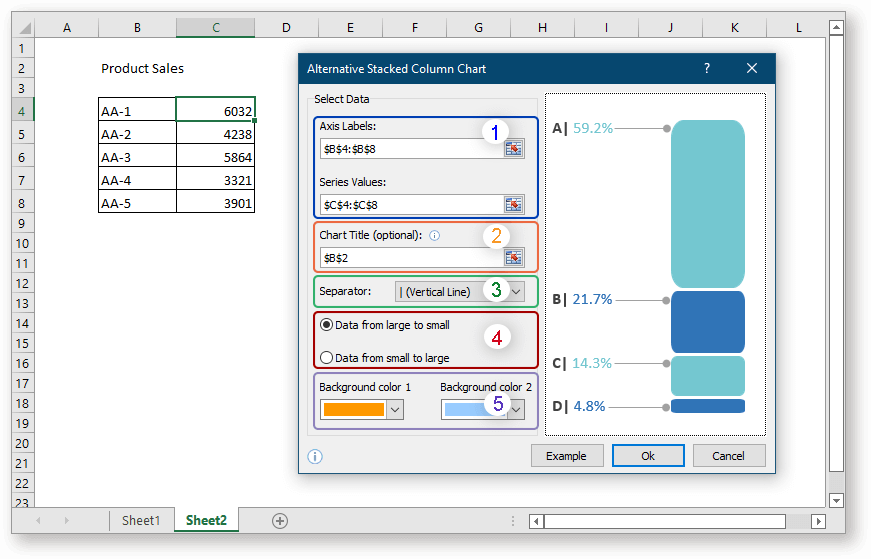Click the Chart Title range selector icon
This screenshot has width=871, height=559.
pyautogui.click(x=514, y=257)
